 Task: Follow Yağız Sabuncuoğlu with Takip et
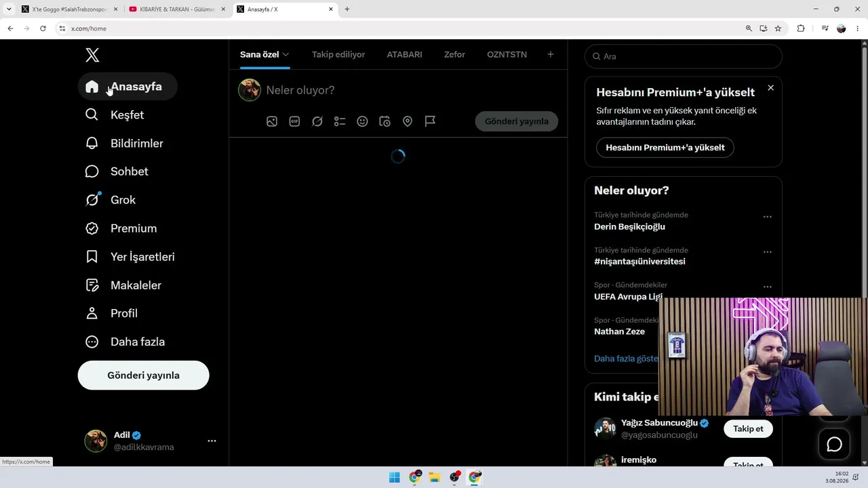(748, 428)
